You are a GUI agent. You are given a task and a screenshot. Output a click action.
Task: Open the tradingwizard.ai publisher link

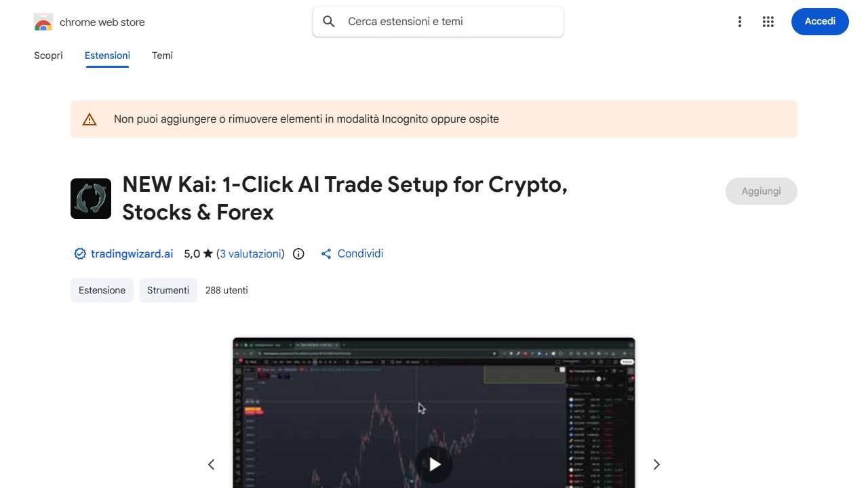(x=132, y=254)
